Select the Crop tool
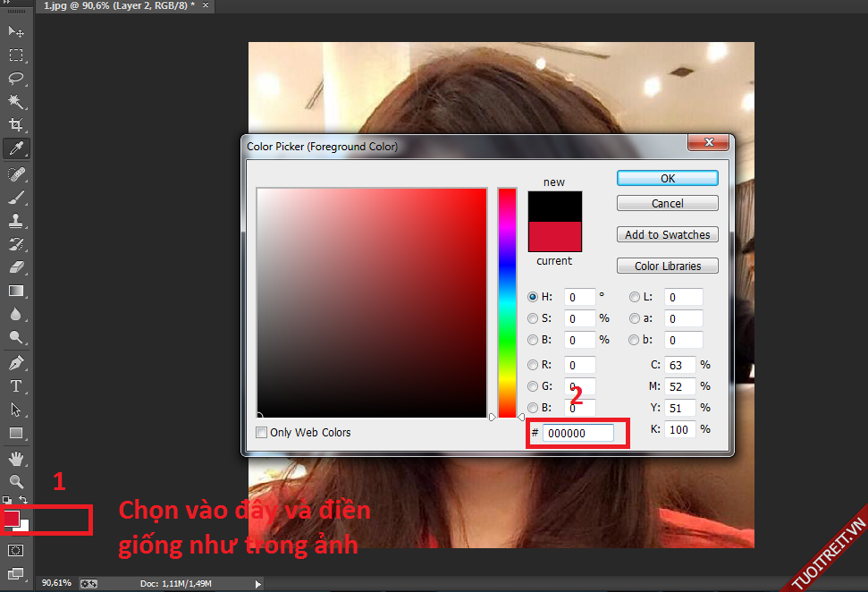This screenshot has width=868, height=592. 16,125
